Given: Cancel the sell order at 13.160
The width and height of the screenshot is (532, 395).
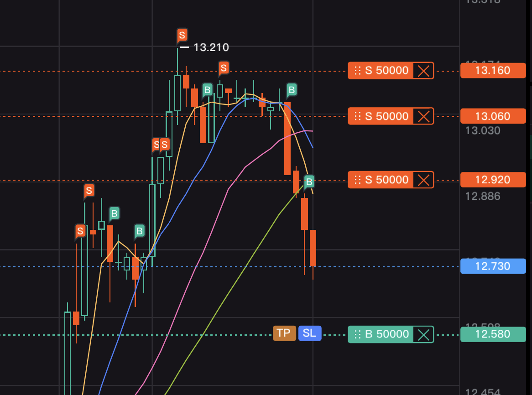Looking at the screenshot, I should [x=423, y=71].
